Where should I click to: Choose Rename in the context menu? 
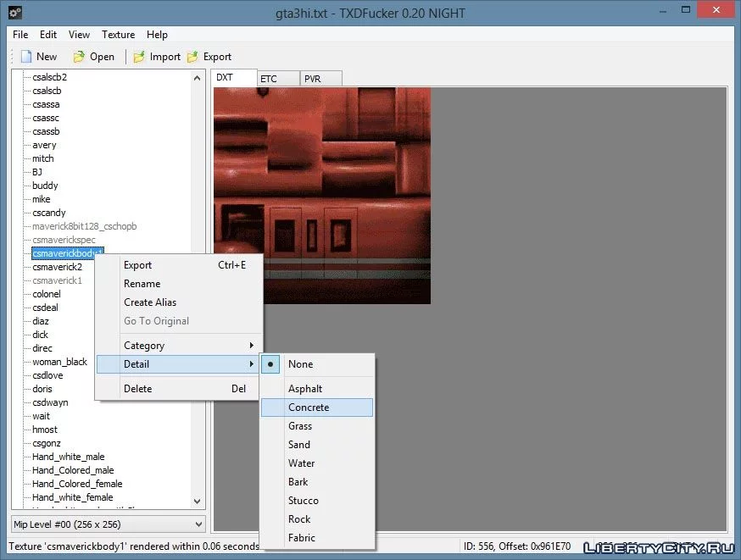click(x=180, y=283)
